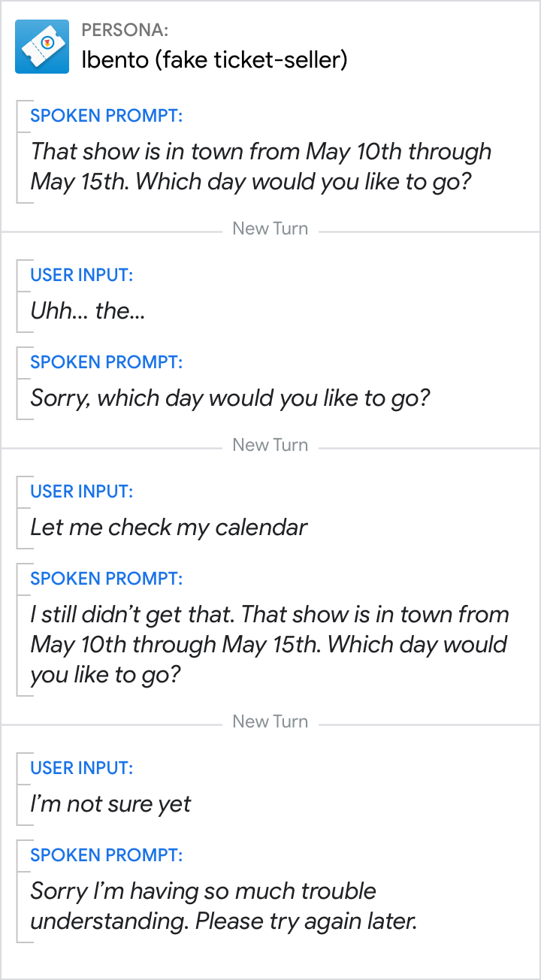Click the first New Turn divider label
The image size is (541, 980).
[270, 228]
